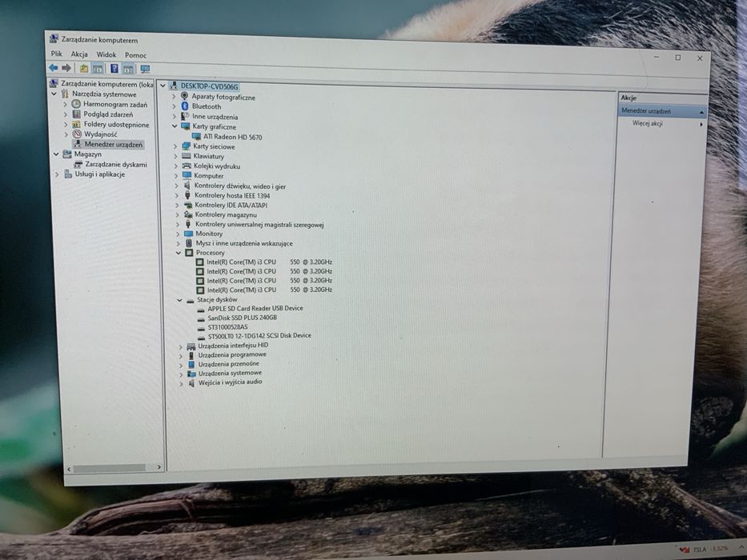
Task: Expand the Usługi i aplikacje node
Action: (x=57, y=174)
